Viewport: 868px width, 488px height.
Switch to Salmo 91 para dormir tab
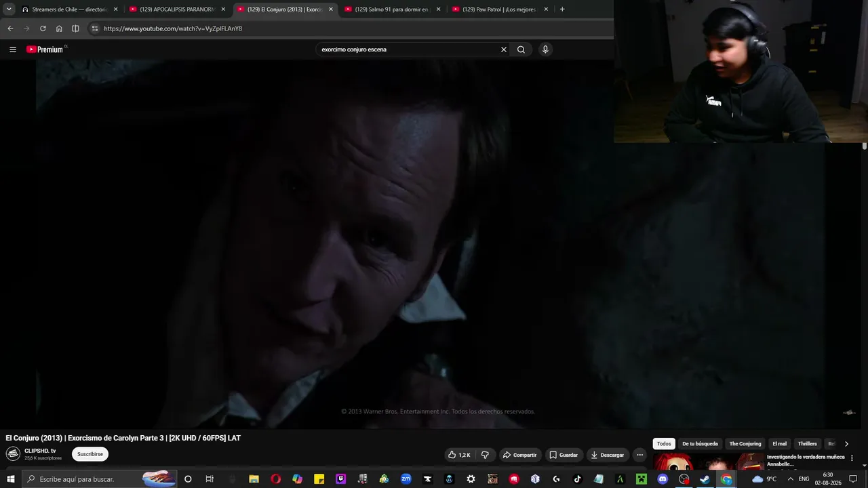point(393,9)
